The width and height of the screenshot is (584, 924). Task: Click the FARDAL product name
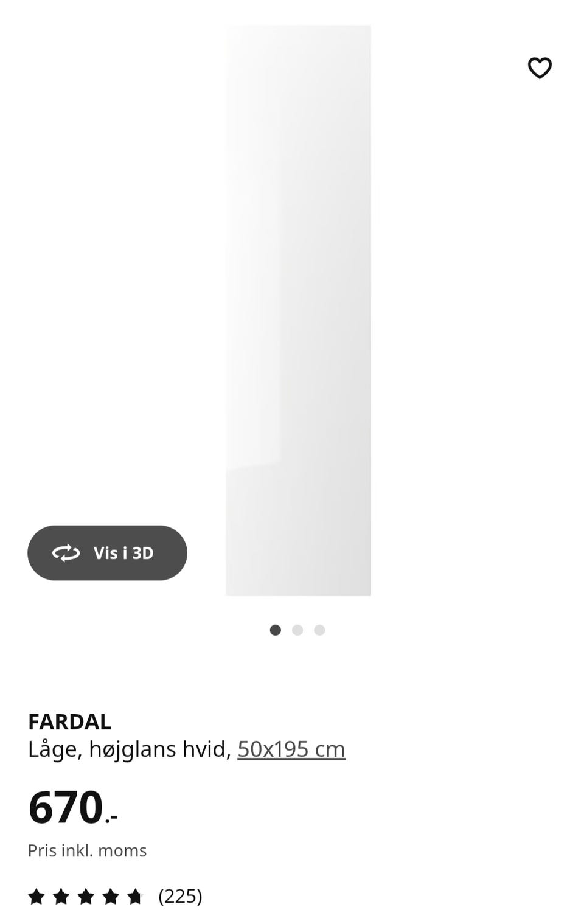coord(69,721)
